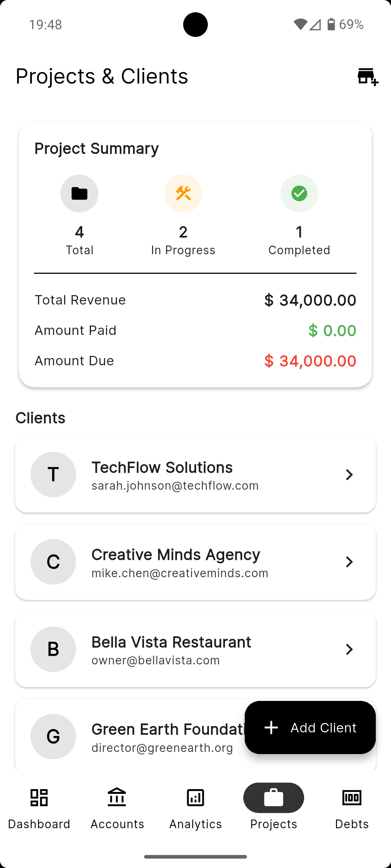Tap the battery indicator in status bar
Screen dimensions: 391x868
coord(331,25)
